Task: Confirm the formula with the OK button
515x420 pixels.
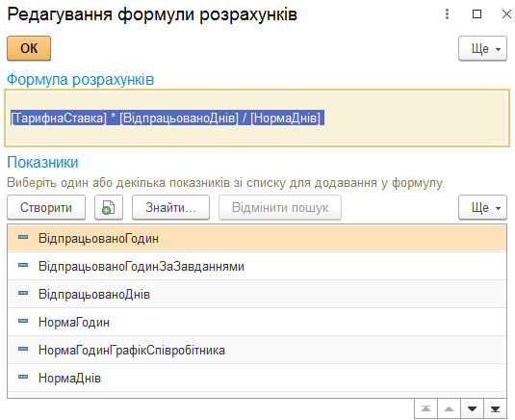Action: [29, 48]
